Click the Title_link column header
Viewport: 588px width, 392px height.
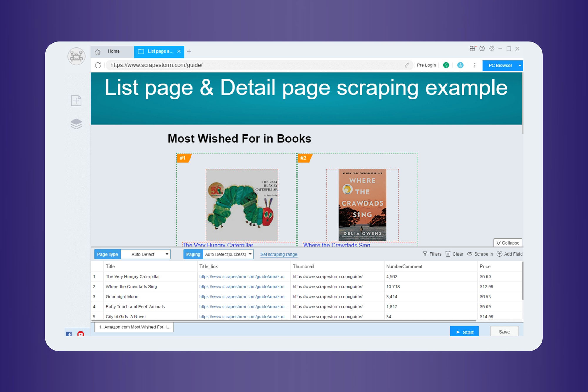coord(243,266)
